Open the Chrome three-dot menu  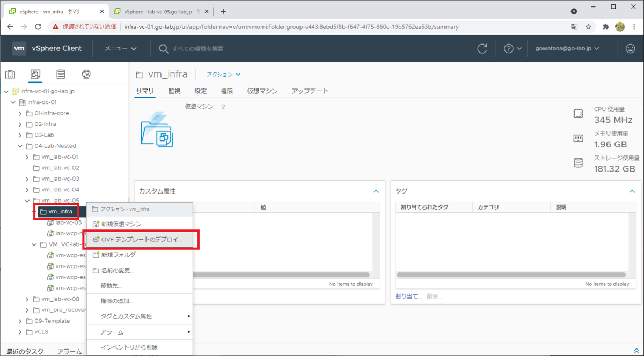pos(634,26)
